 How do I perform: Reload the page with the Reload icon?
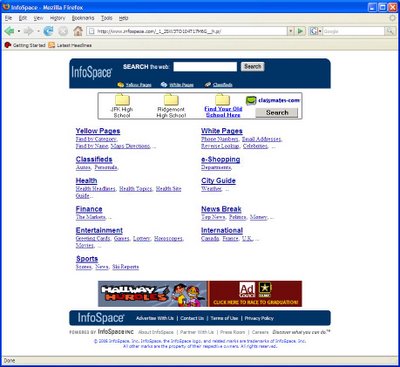[x=48, y=31]
